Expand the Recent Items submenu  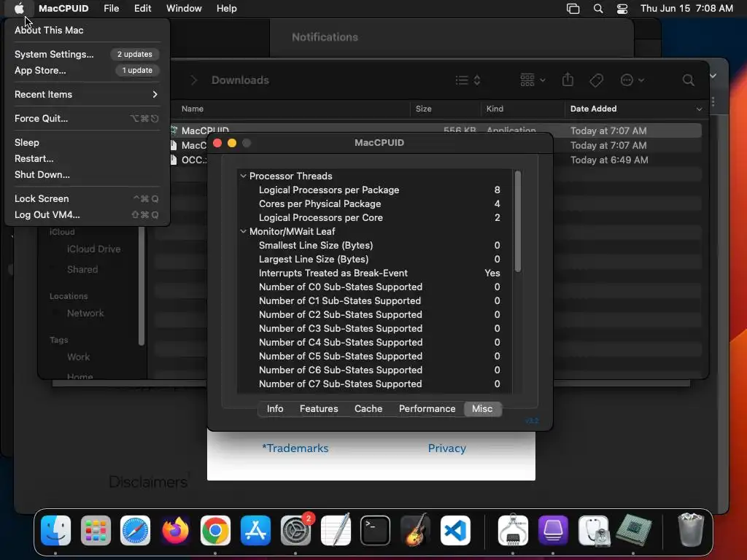[x=87, y=94]
